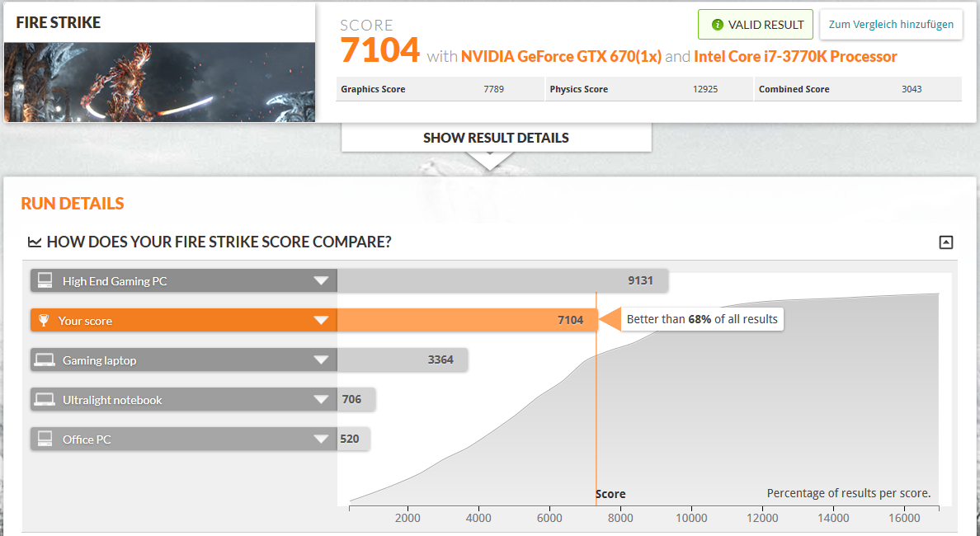Collapse the score comparison section
This screenshot has width=980, height=536.
(x=945, y=242)
